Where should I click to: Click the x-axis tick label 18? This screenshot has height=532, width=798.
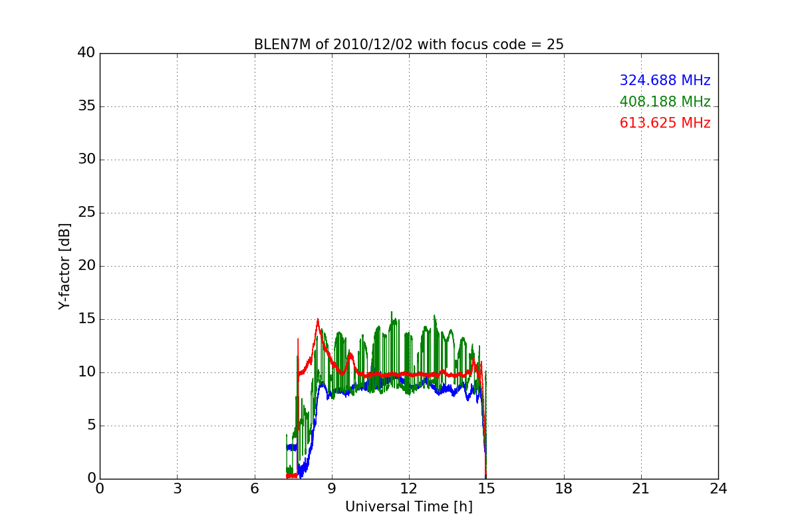pyautogui.click(x=564, y=489)
